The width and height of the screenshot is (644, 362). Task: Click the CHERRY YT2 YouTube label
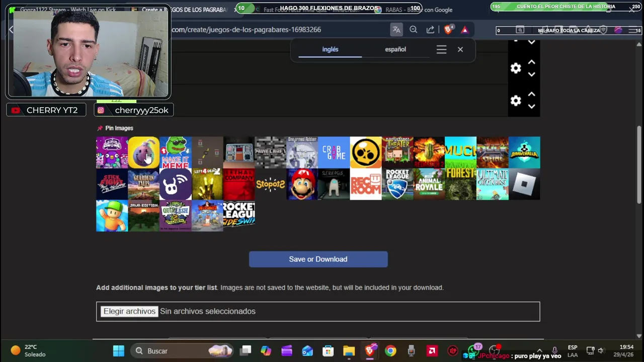click(46, 110)
